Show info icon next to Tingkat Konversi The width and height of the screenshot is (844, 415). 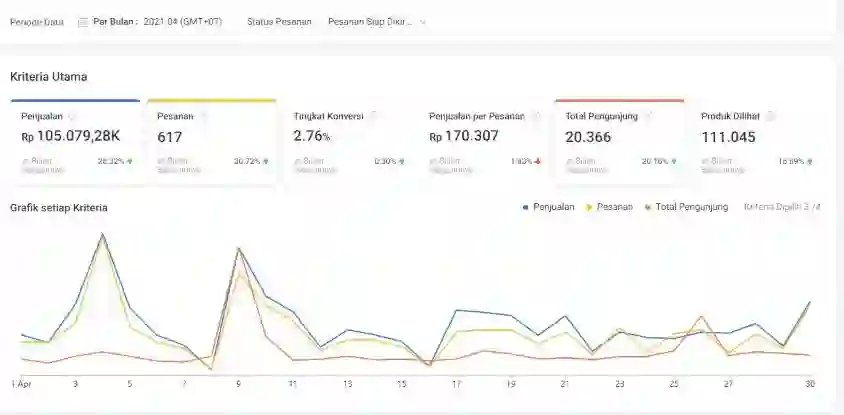(x=374, y=116)
